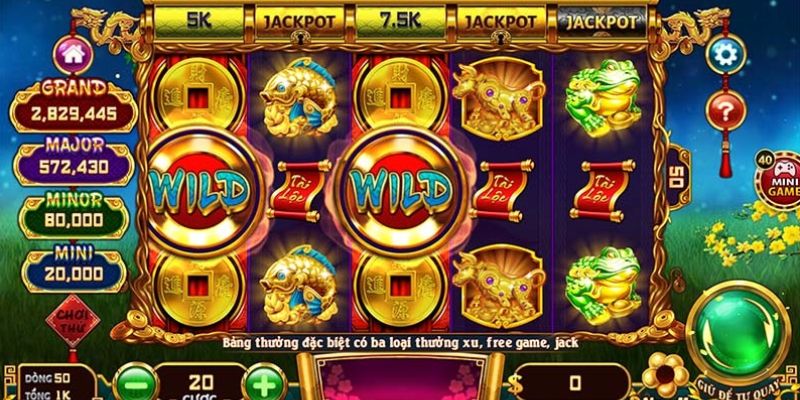800x400 pixels.
Task: Click the 5K prize tab
Action: pos(199,21)
